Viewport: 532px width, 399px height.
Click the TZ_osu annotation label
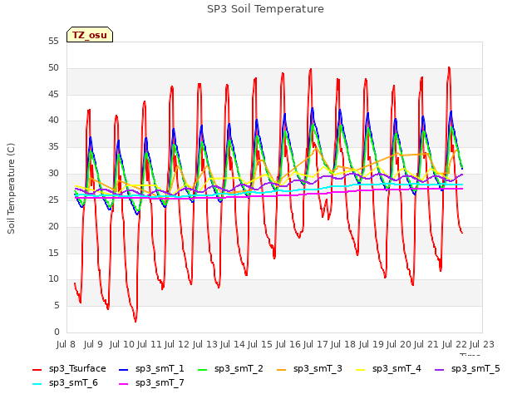tap(90, 35)
